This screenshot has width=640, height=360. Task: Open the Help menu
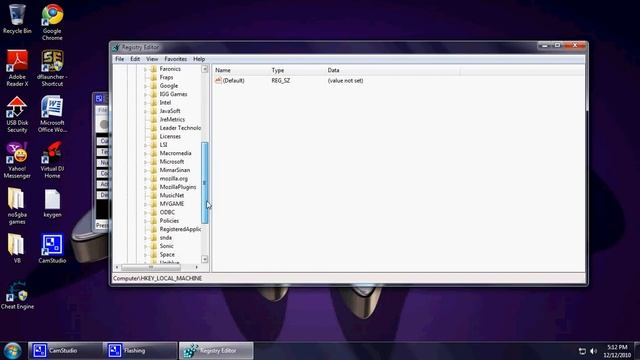pyautogui.click(x=199, y=59)
